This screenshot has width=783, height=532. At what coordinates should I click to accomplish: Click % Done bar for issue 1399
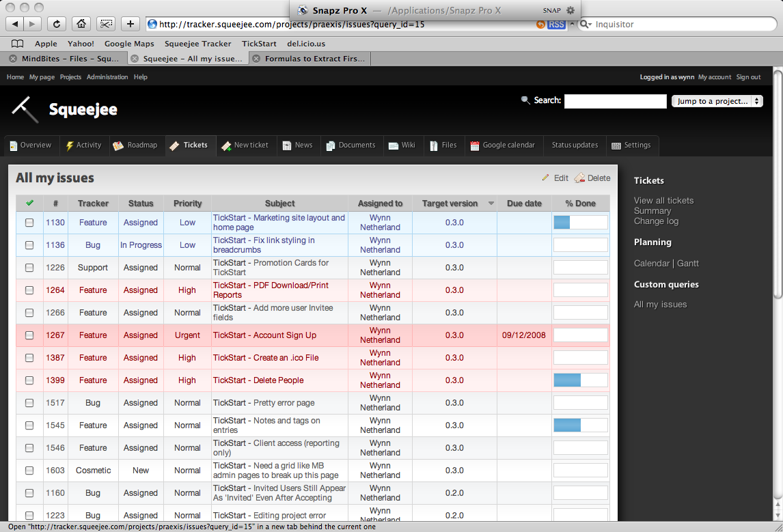tap(580, 380)
